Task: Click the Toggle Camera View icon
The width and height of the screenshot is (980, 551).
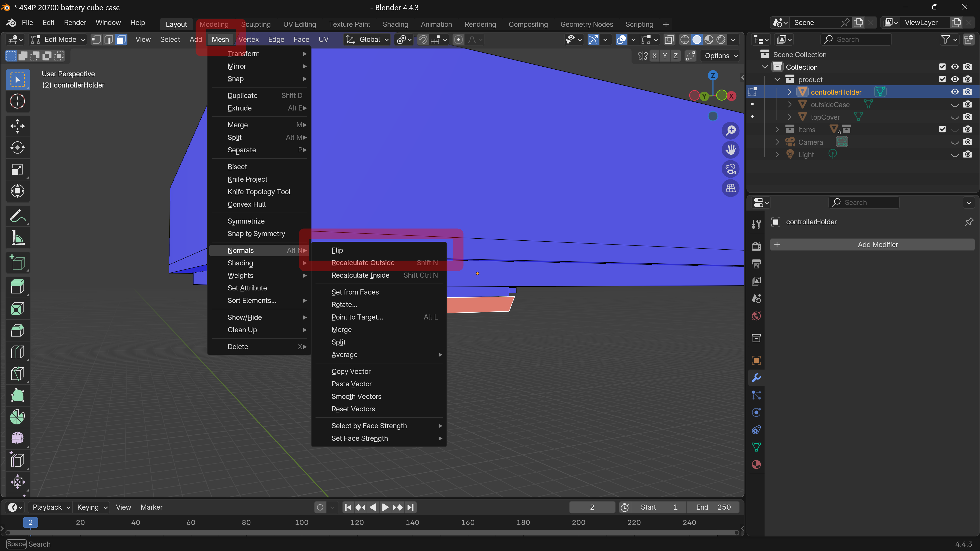Action: 730,169
